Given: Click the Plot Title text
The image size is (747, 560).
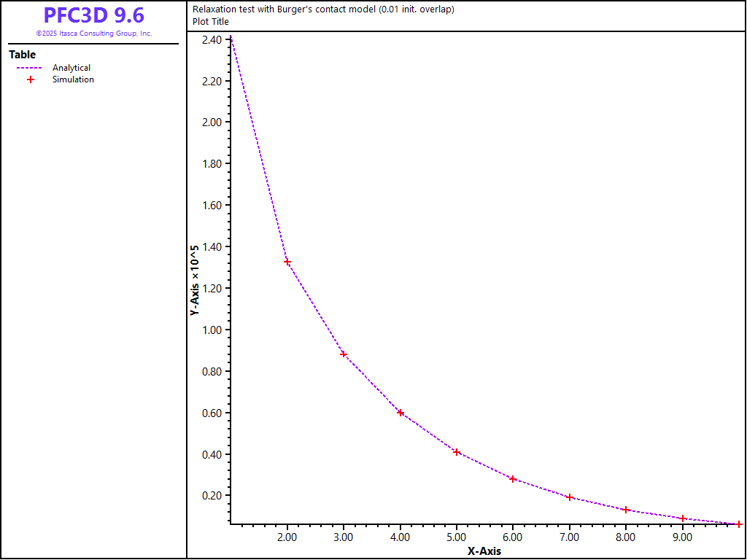Looking at the screenshot, I should [211, 21].
